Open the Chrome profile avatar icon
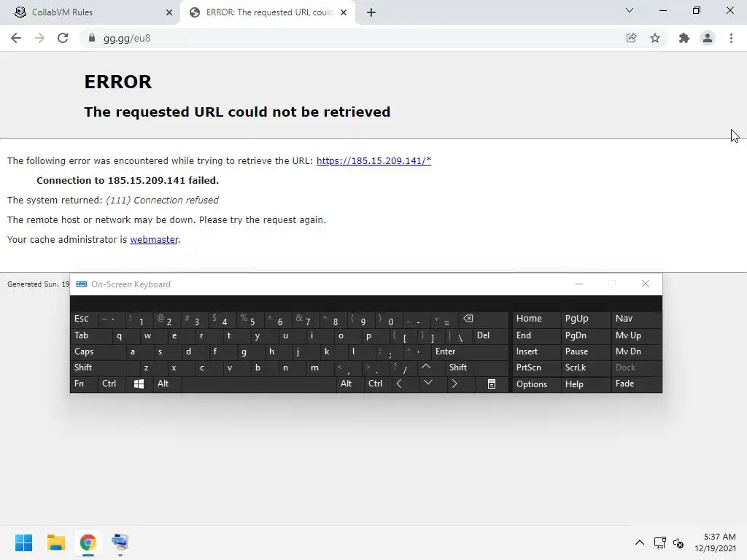This screenshot has height=560, width=747. pyautogui.click(x=708, y=38)
